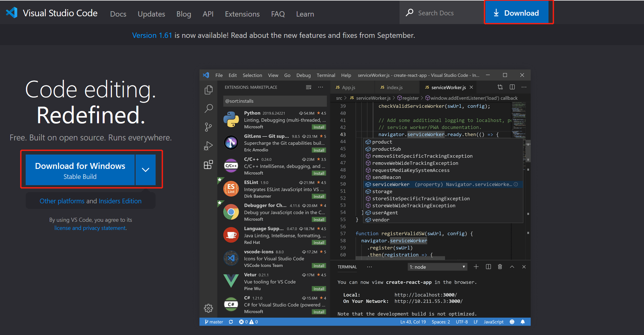Open the Extensions icon in activity bar
Screen dimensions: 644x335
point(208,165)
